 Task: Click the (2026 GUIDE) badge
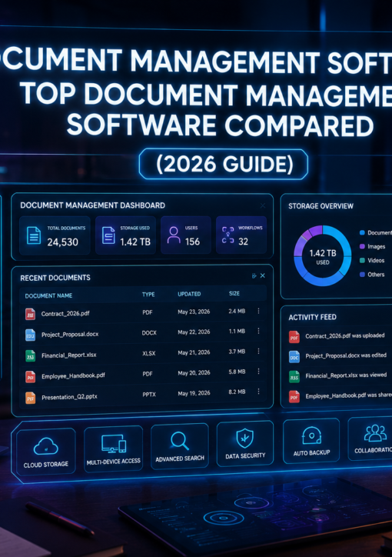click(x=224, y=164)
